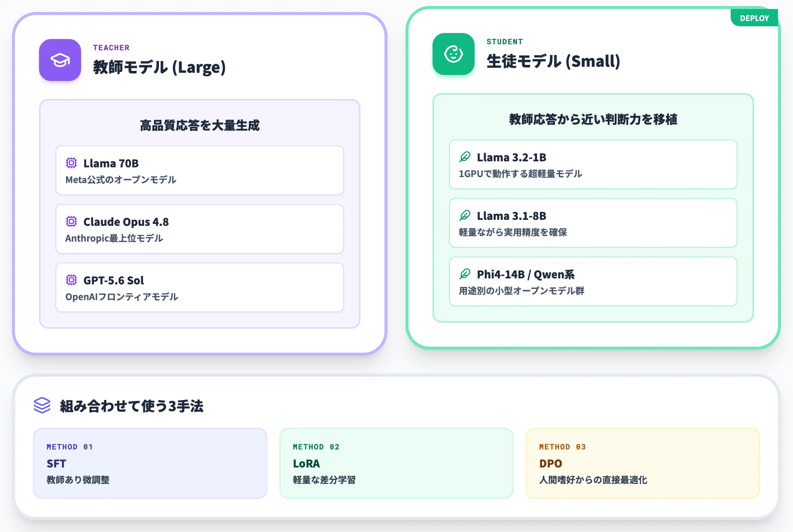
Task: Click the purple TEACHER label
Action: pos(111,48)
